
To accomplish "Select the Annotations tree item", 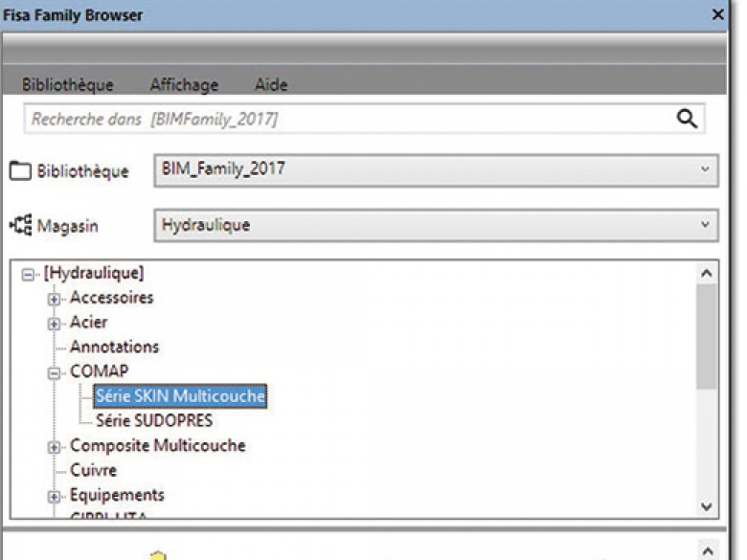I will [x=114, y=347].
